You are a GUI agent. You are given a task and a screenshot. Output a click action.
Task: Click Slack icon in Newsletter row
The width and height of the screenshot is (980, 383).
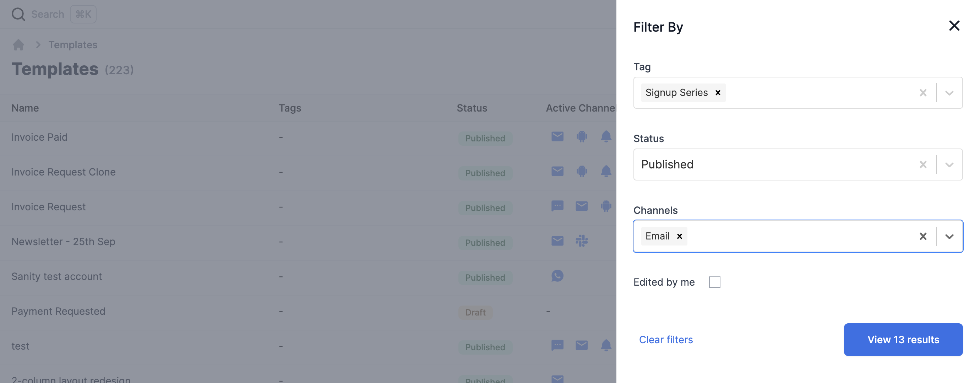tap(581, 241)
